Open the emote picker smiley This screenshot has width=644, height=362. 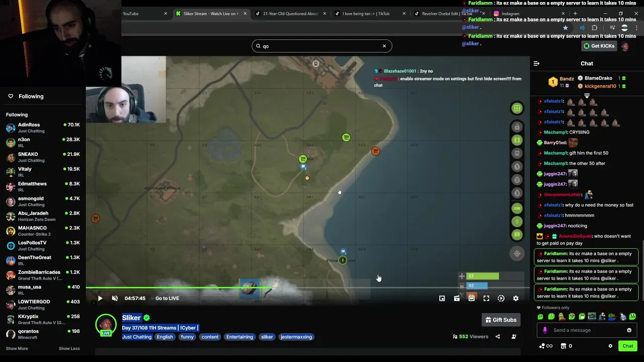point(629,330)
